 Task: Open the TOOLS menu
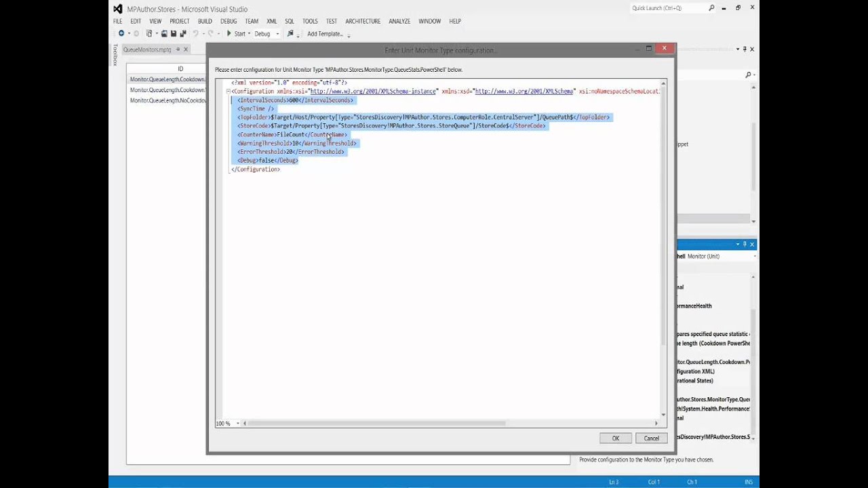pos(310,21)
